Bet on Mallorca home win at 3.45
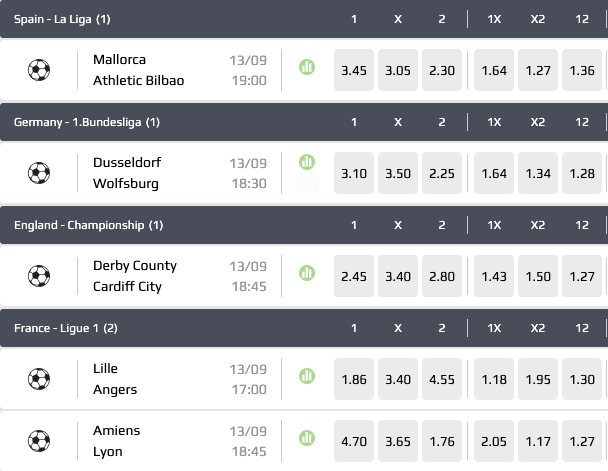 coord(354,70)
